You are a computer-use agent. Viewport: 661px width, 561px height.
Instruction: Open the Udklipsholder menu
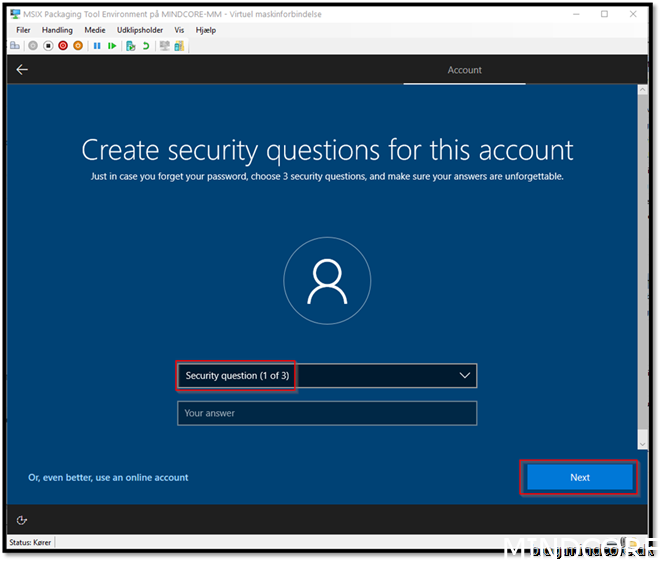coord(140,31)
